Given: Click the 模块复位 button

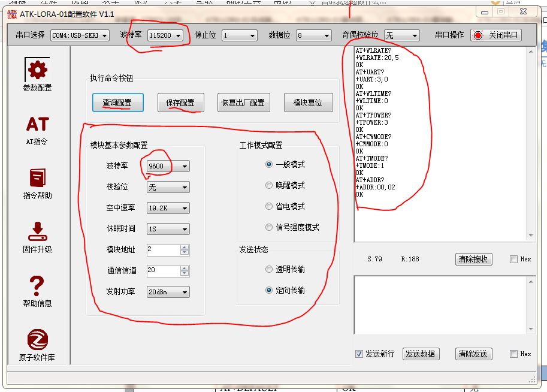Looking at the screenshot, I should click(309, 102).
